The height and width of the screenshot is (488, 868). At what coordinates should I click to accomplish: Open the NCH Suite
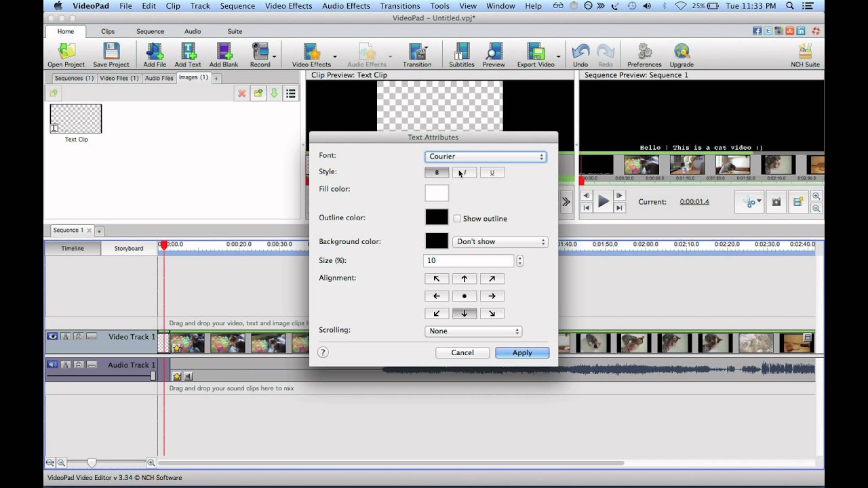[x=806, y=56]
